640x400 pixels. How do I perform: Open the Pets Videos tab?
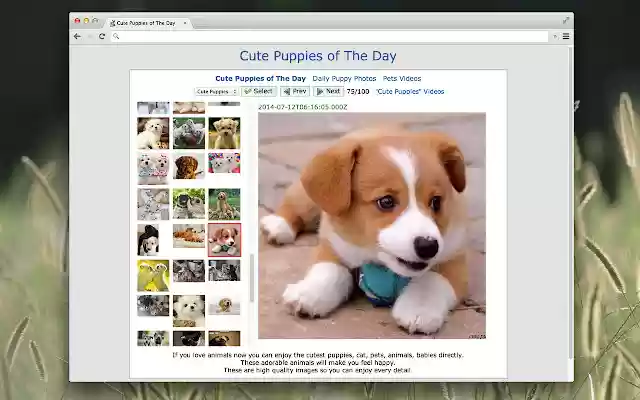[402, 78]
